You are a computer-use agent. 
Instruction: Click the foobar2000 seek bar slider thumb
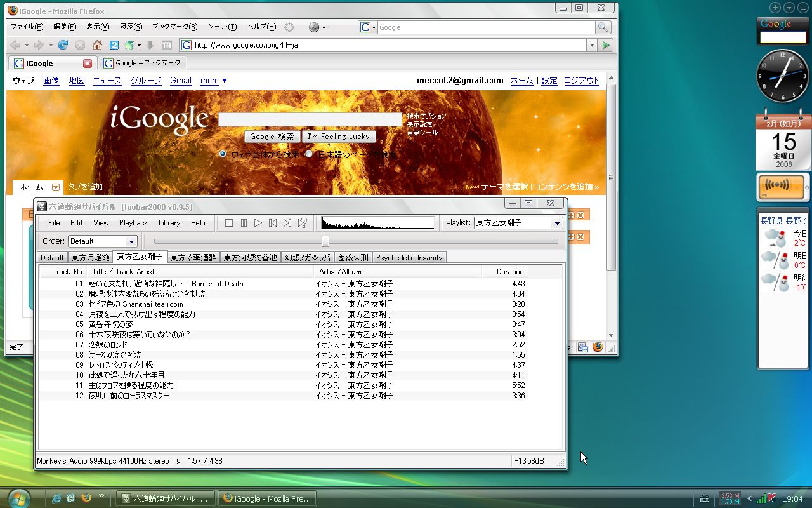325,241
